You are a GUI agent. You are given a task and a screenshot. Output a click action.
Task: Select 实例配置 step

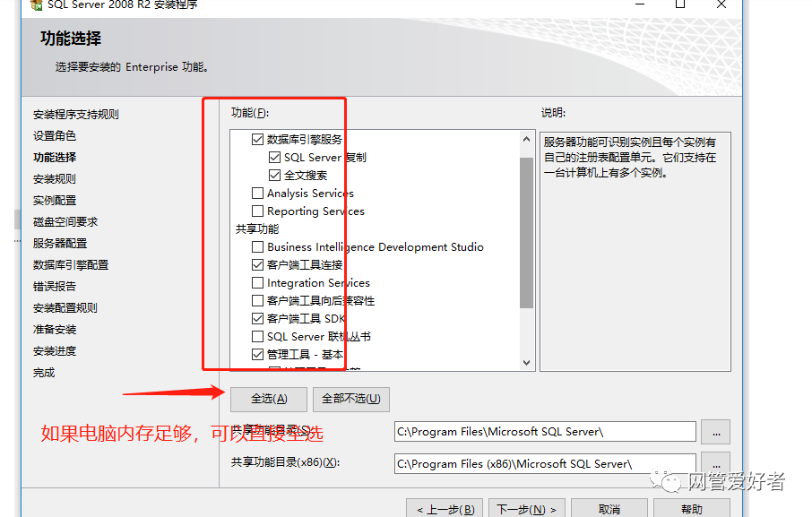55,201
